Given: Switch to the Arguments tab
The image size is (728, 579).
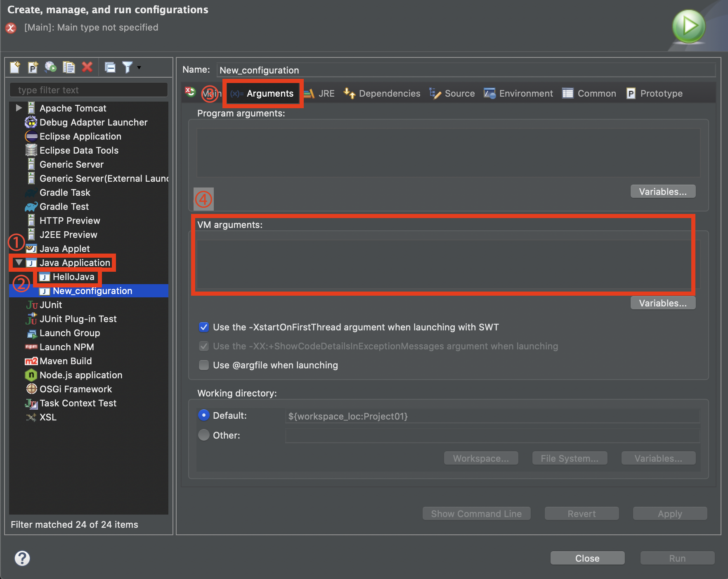Looking at the screenshot, I should 262,94.
